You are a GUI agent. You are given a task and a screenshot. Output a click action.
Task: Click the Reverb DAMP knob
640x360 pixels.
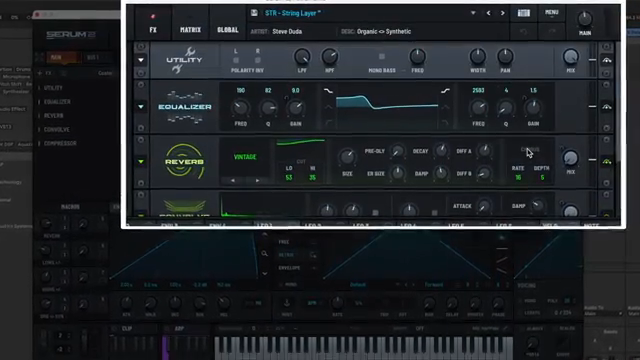[x=441, y=173]
